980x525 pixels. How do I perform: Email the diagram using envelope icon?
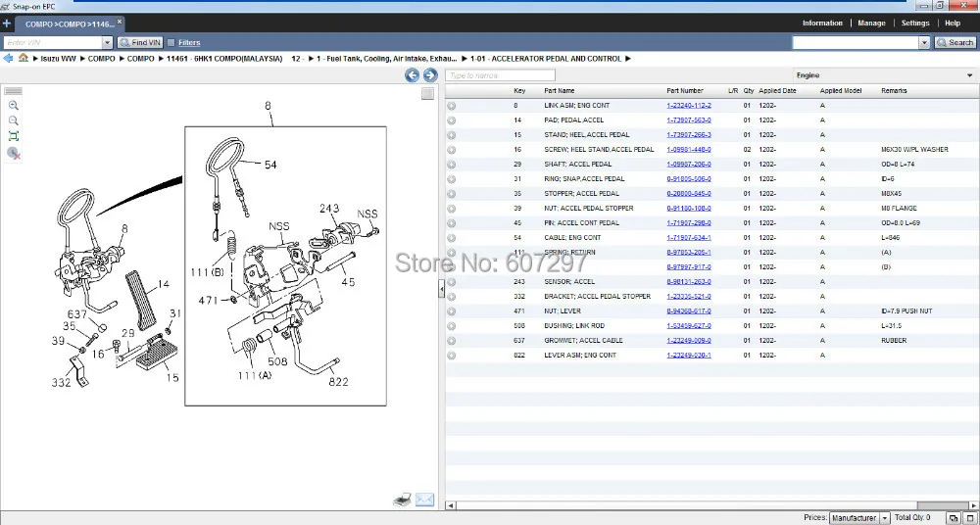click(x=424, y=500)
